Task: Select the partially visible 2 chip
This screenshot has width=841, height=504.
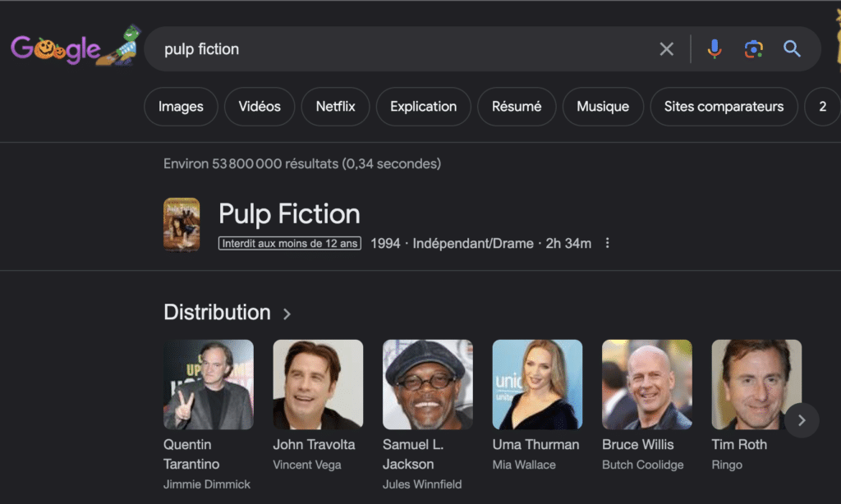Action: 823,107
